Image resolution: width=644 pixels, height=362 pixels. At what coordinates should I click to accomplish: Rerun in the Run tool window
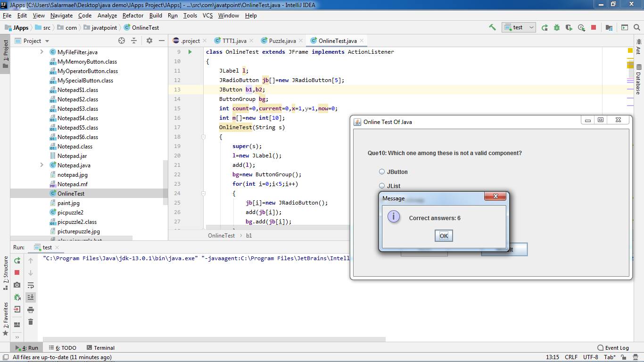[17, 260]
